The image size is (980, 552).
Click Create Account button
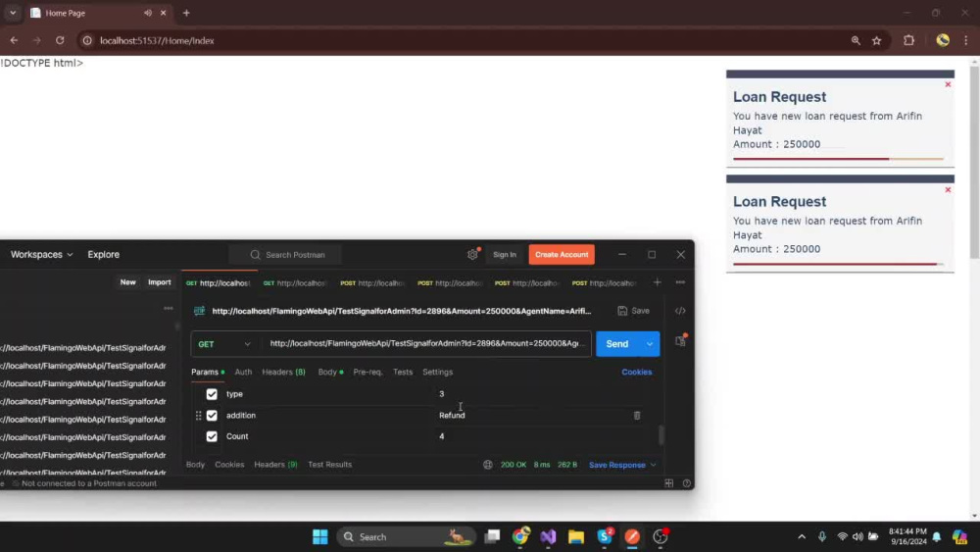[562, 255]
